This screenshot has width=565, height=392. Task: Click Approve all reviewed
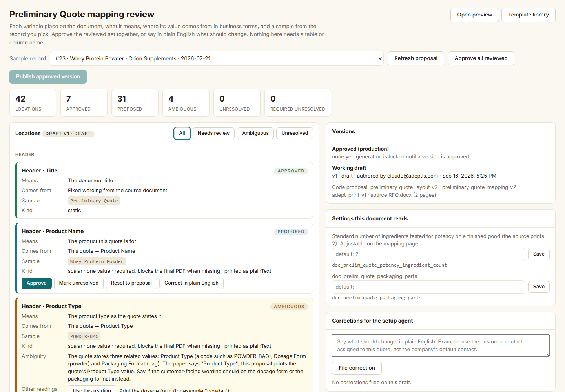point(481,58)
